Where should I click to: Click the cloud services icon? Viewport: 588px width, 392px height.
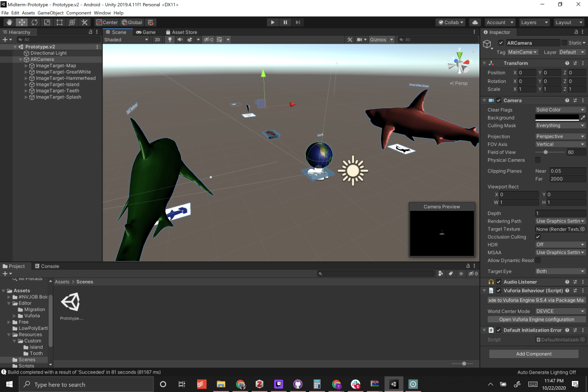pos(475,22)
